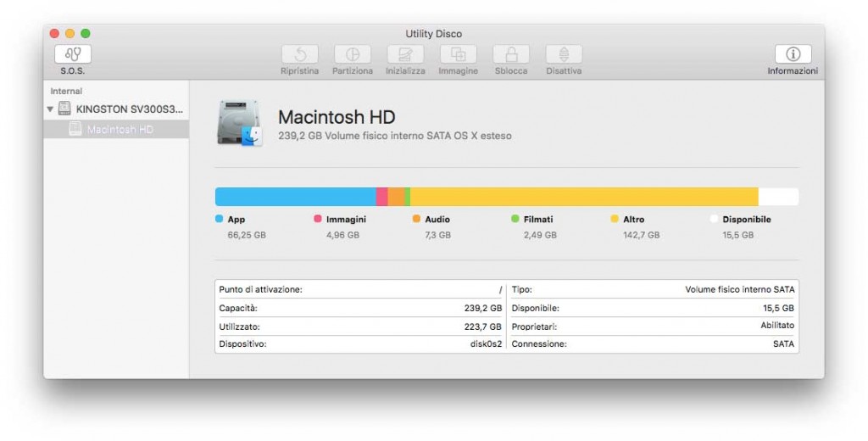Select the Inizializza erase icon
This screenshot has width=868, height=441.
[405, 54]
